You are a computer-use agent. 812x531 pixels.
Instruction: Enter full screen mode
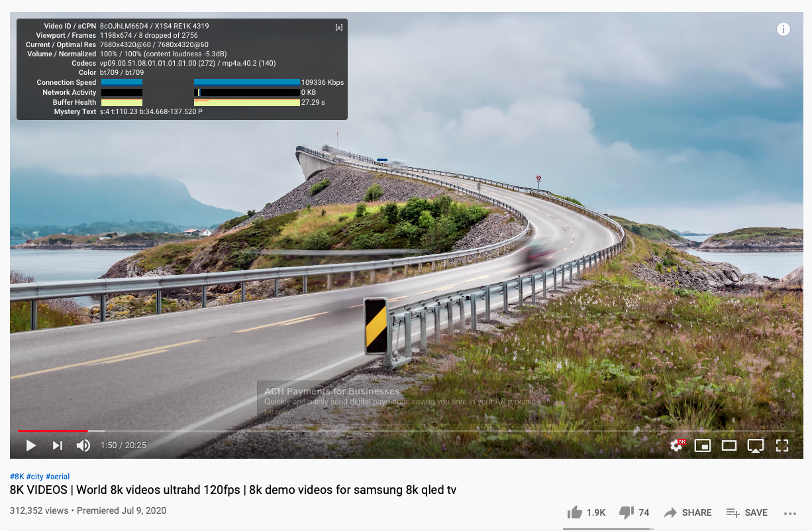point(782,445)
